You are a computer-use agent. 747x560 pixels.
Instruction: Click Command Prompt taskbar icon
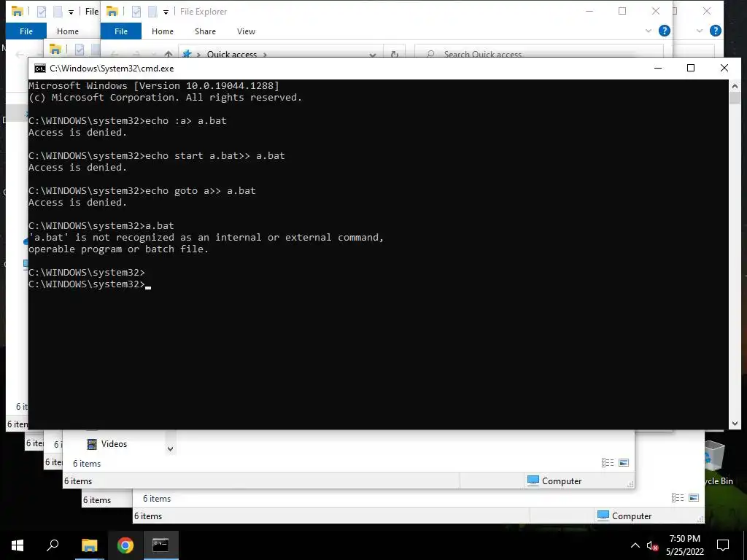(x=160, y=545)
